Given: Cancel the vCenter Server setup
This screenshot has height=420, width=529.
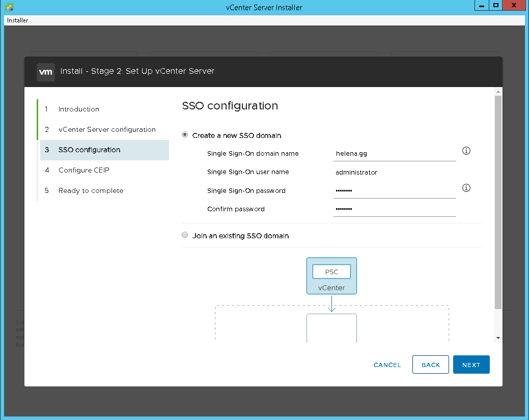Looking at the screenshot, I should pyautogui.click(x=387, y=365).
